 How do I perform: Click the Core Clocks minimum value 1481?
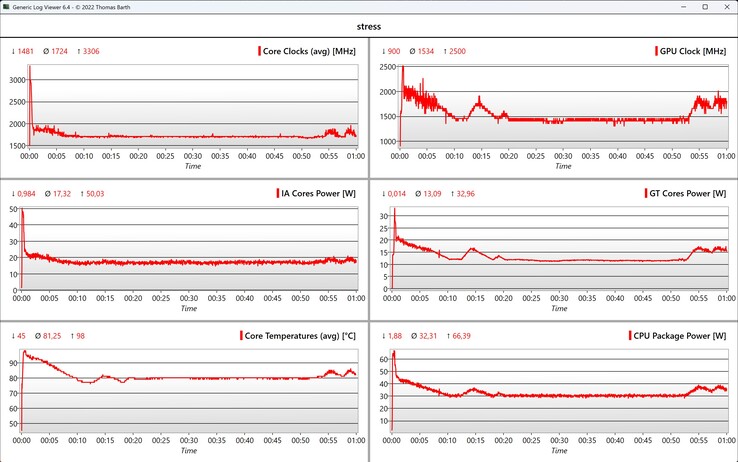tap(28, 51)
